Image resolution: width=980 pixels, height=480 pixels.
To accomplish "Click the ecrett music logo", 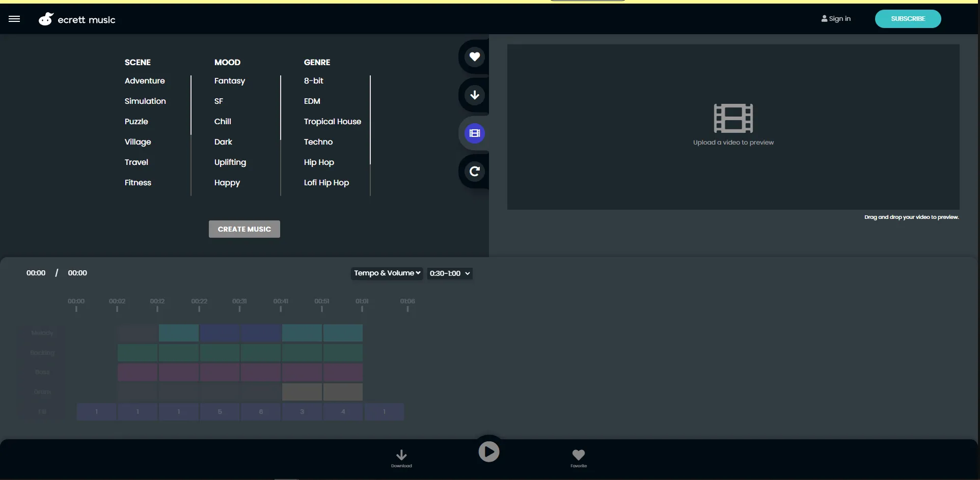I will (77, 19).
